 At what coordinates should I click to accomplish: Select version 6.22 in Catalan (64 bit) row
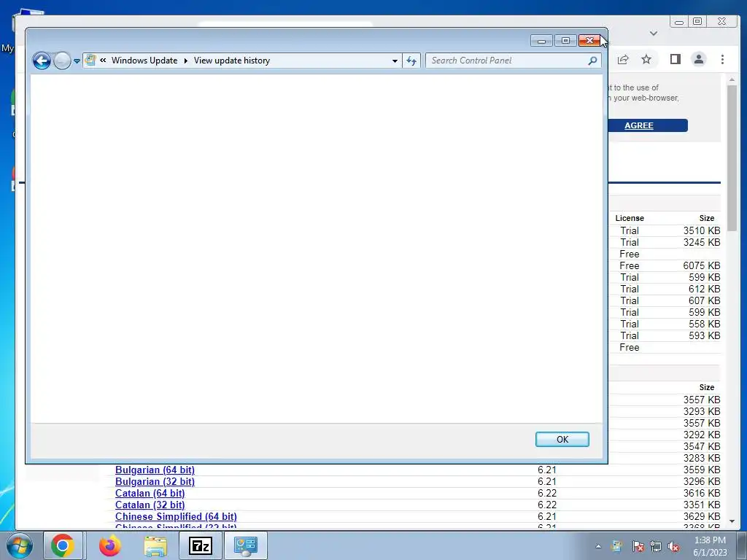point(547,494)
